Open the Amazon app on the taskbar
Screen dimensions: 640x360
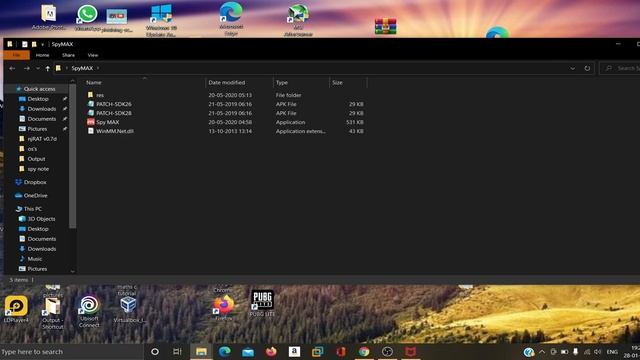294,351
